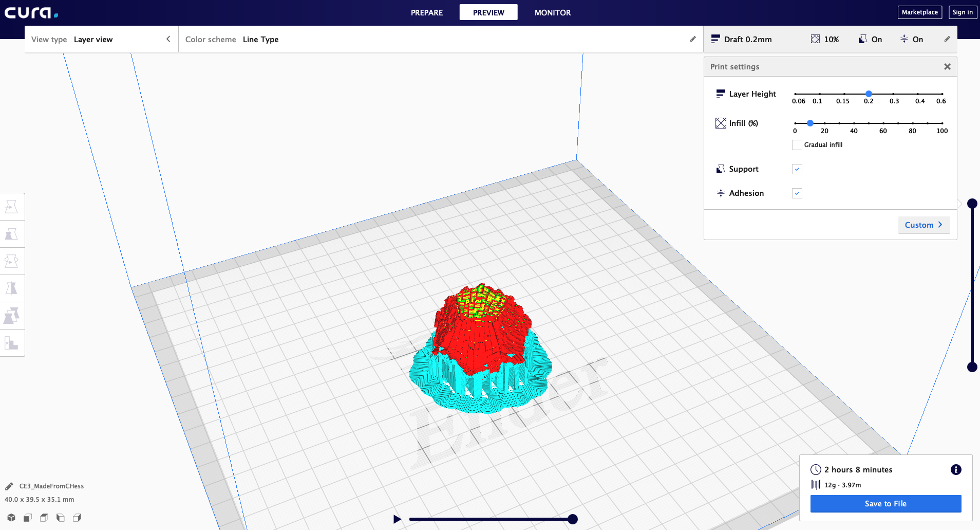
Task: Close the Print settings panel
Action: click(x=947, y=67)
